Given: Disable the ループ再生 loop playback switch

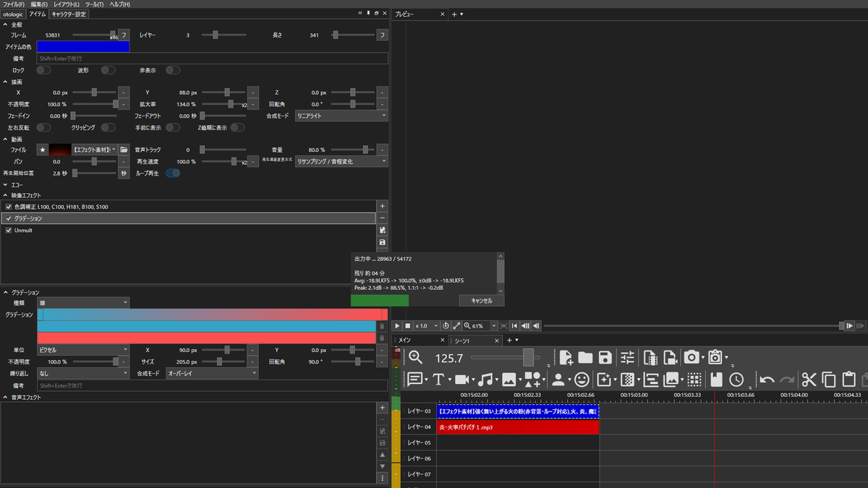Looking at the screenshot, I should coord(173,174).
